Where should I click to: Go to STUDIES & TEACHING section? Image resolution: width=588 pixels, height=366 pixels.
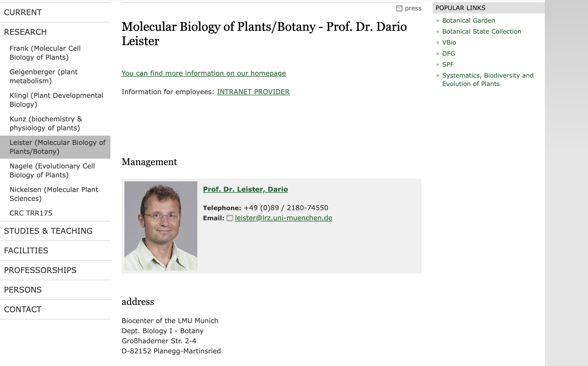click(x=55, y=231)
